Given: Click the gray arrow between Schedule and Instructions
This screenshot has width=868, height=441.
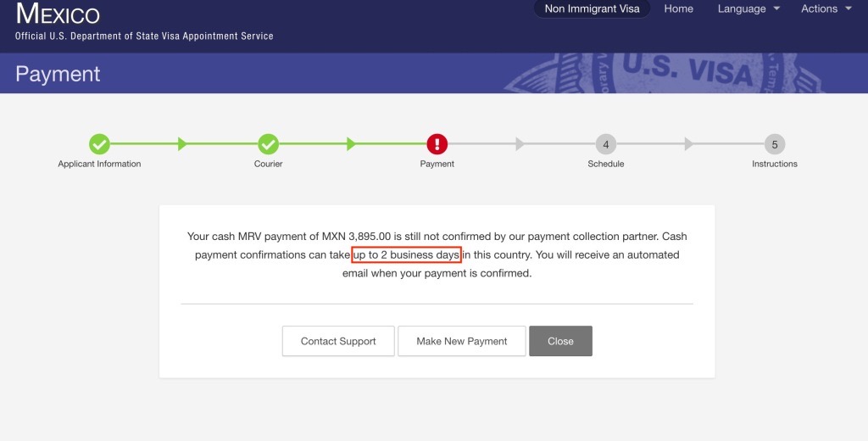Looking at the screenshot, I should (689, 144).
